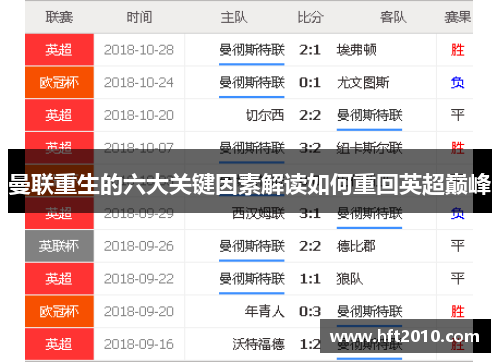Select away team 狼队
The image size is (500, 362).
(x=350, y=279)
